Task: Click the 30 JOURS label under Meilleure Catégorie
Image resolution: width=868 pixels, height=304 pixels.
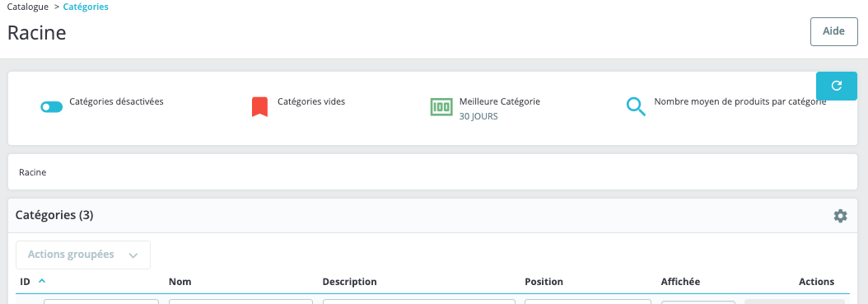Action: [478, 116]
